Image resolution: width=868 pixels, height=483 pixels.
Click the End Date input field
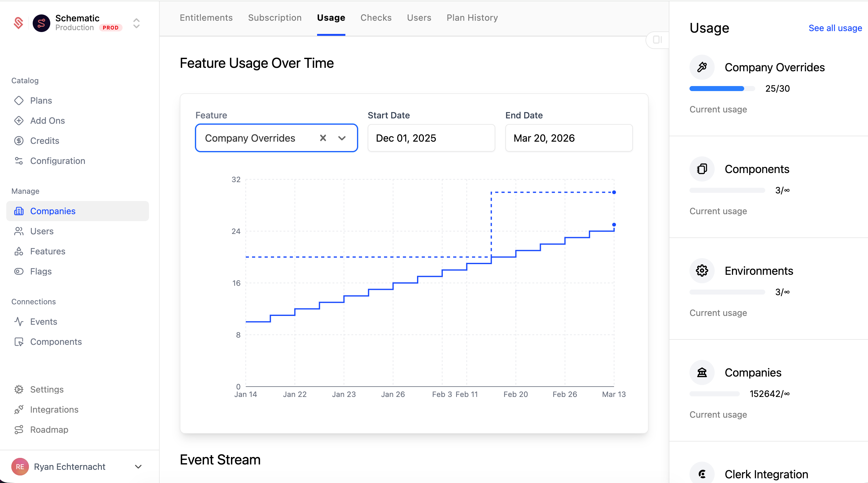(569, 138)
